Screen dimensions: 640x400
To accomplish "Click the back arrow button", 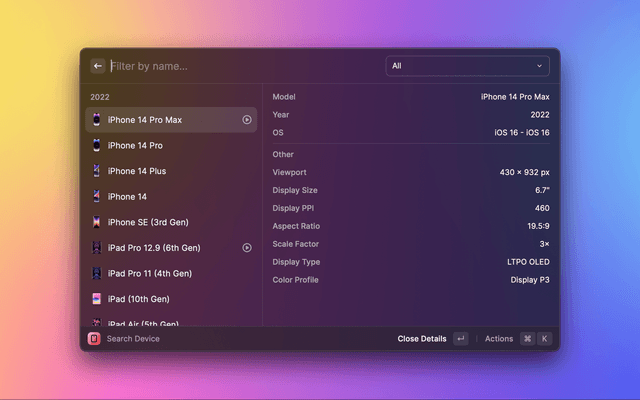I will pyautogui.click(x=98, y=66).
